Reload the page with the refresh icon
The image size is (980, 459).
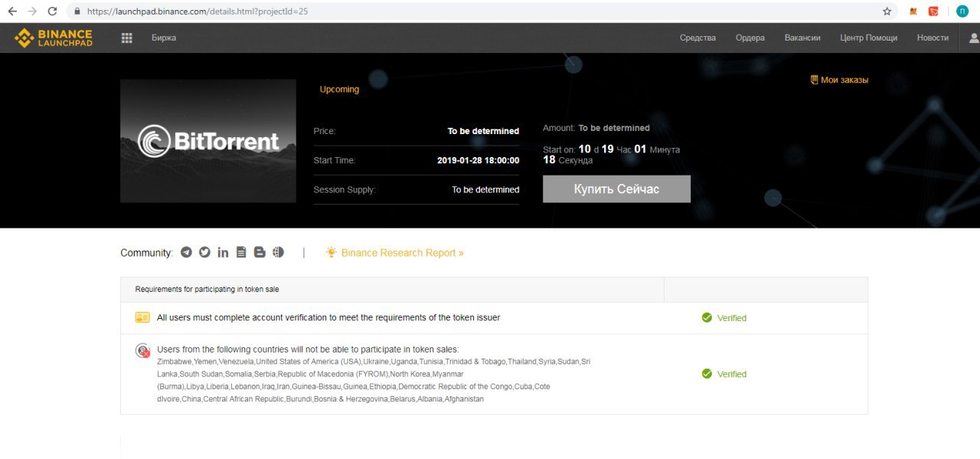52,11
